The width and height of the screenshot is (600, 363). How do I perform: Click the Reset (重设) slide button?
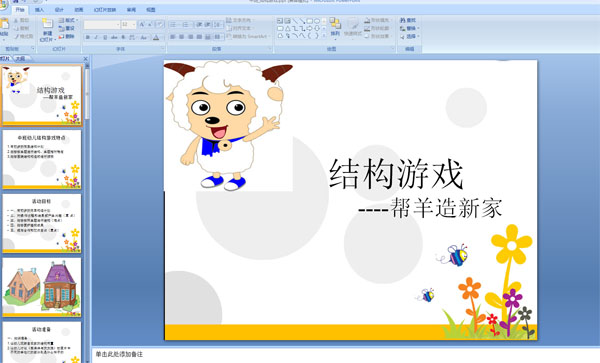coord(67,28)
